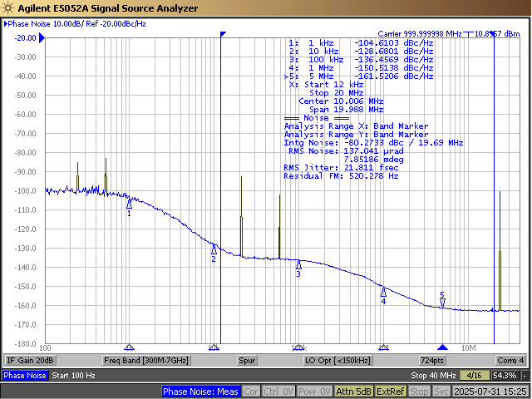Screen dimensions: 532x399
Task: Click the Analysis Range Y: Band Marker line
Action: click(357, 135)
